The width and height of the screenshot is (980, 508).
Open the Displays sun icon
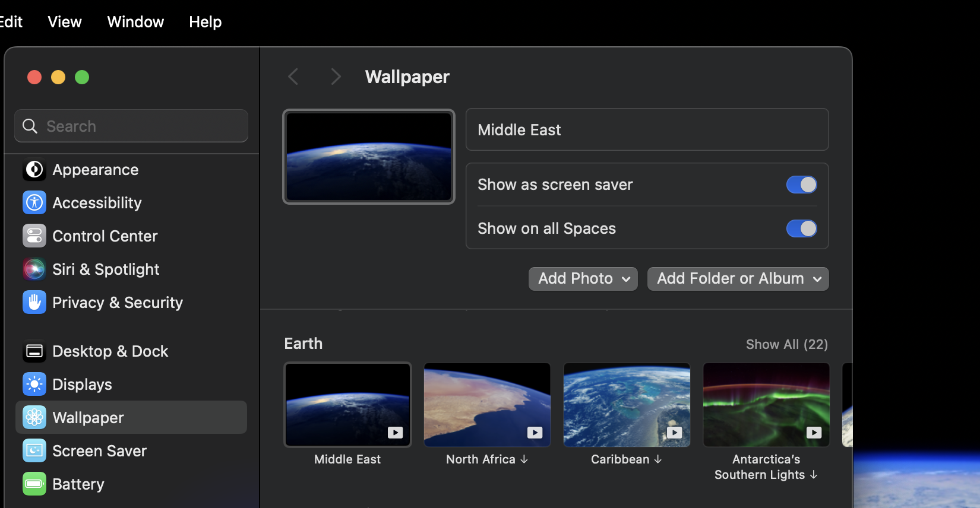(34, 385)
